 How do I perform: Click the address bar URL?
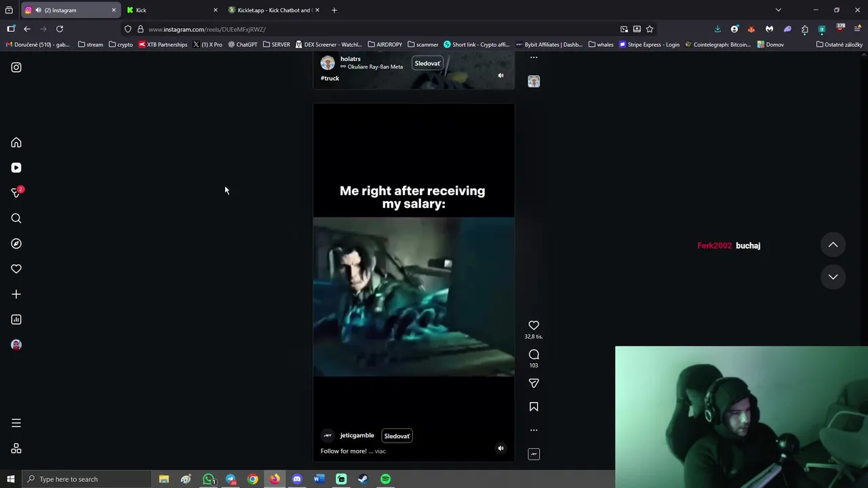pos(207,29)
